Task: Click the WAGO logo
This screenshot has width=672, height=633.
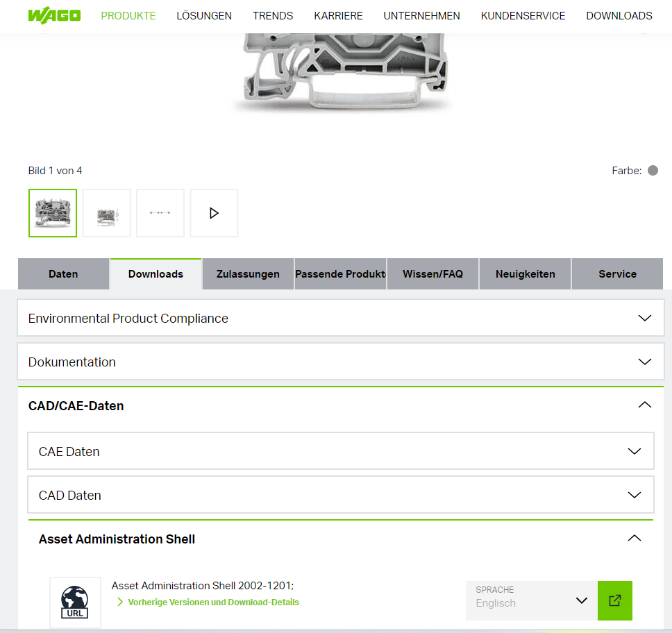Action: point(54,15)
